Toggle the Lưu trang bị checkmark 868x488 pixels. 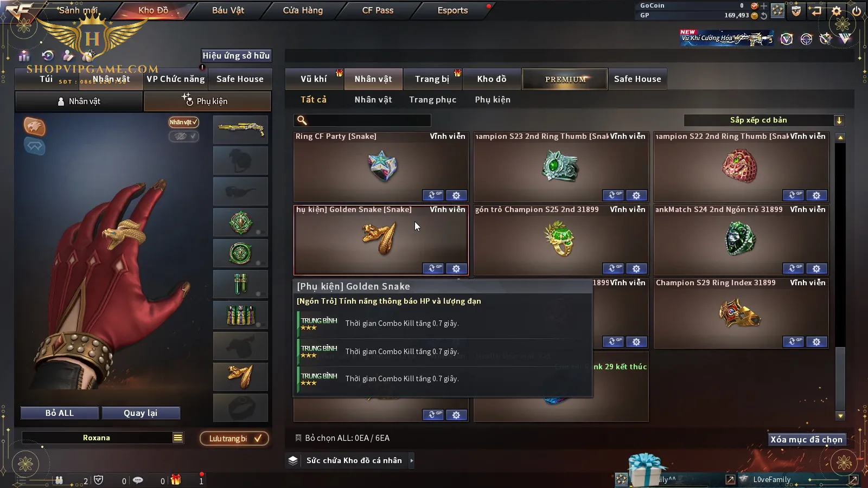(x=234, y=438)
